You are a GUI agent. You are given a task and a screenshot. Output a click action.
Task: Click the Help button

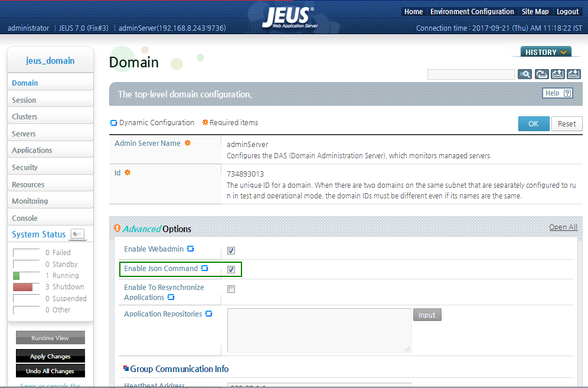pos(558,93)
